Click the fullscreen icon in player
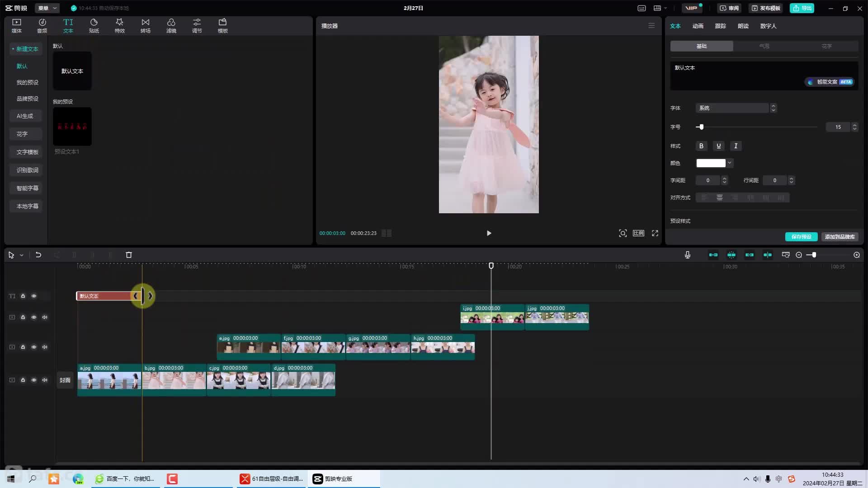 pos(655,233)
